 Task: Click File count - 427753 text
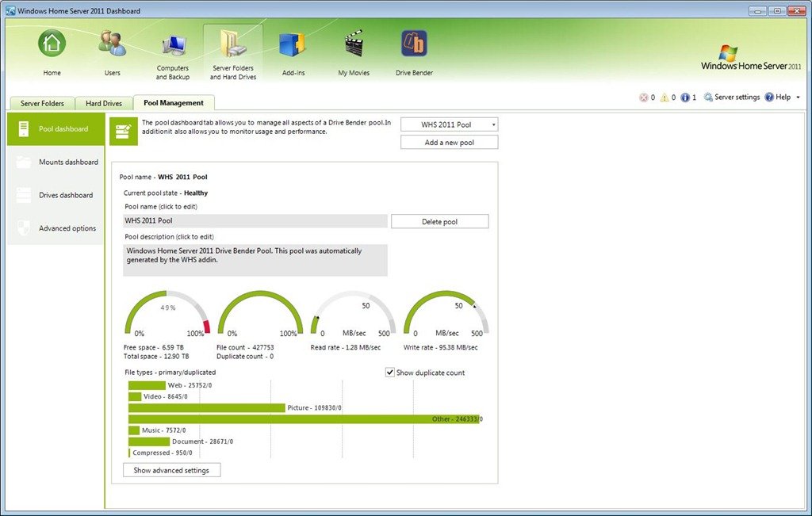tap(245, 347)
